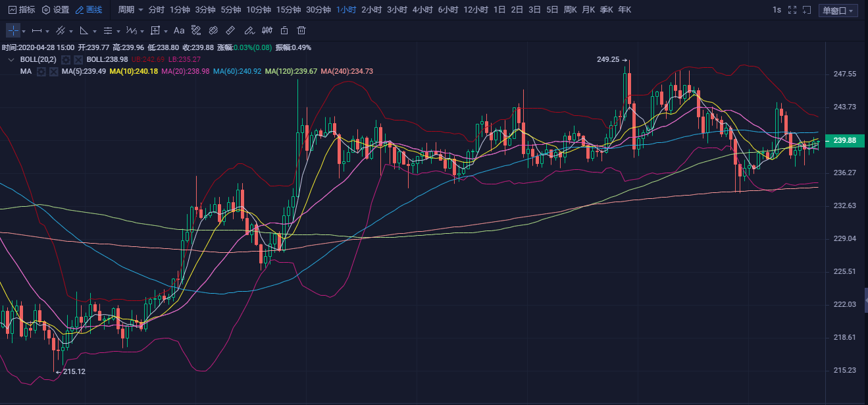Click the fullscreen expand icon
Image resolution: width=868 pixels, height=405 pixels.
pyautogui.click(x=792, y=10)
